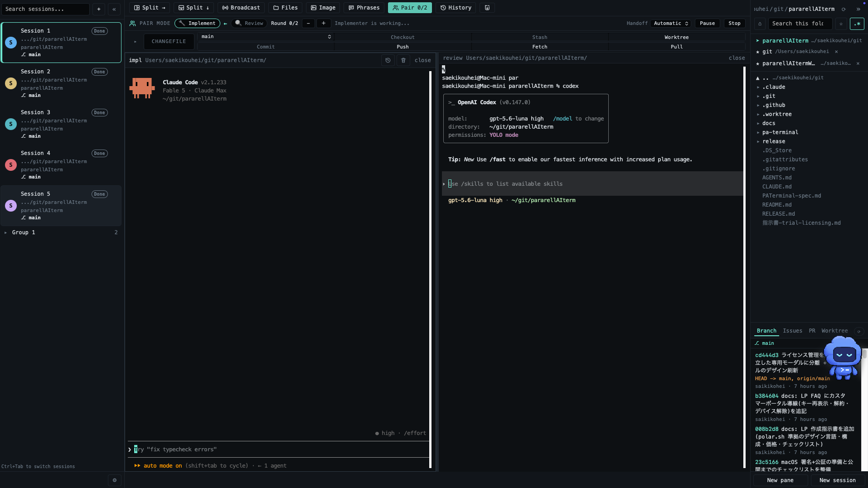Toggle hidden files with the .* button
This screenshot has height=488, width=868.
[857, 24]
